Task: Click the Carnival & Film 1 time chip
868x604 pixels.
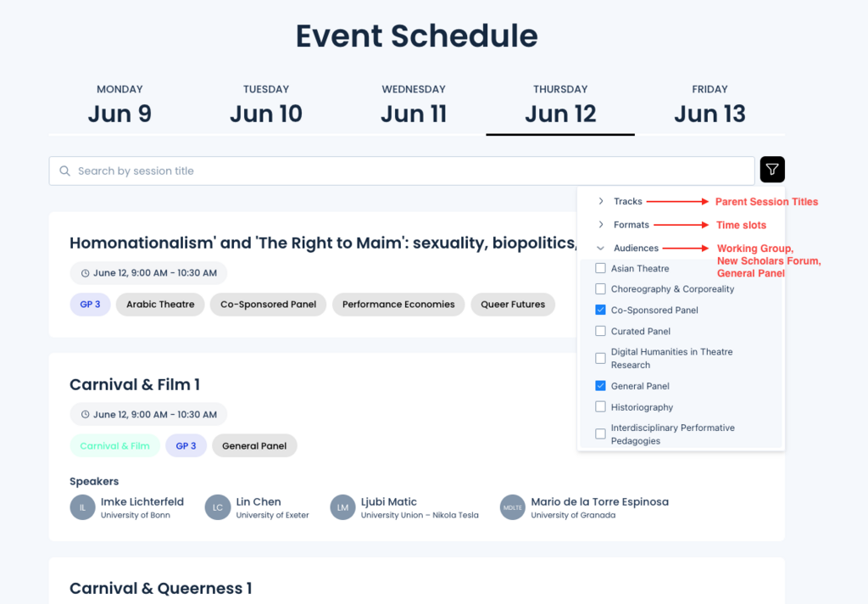Action: [x=148, y=415]
